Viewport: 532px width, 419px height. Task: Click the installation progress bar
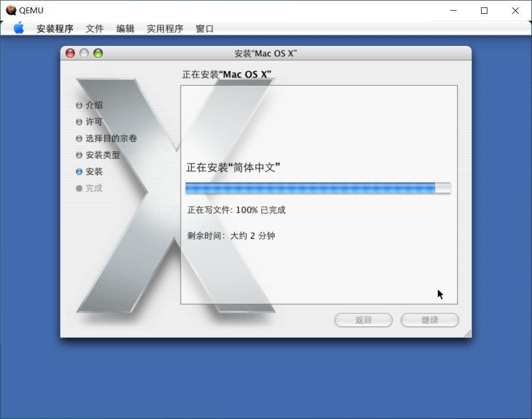click(x=318, y=187)
